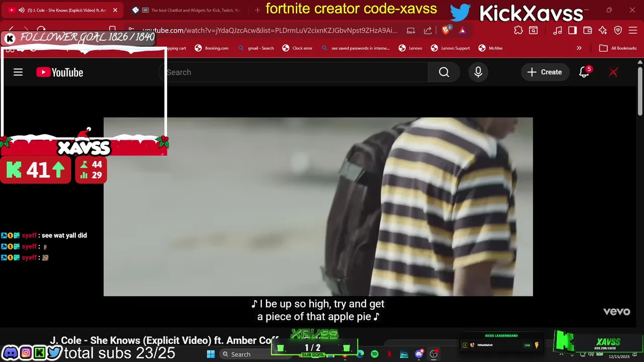Switch to the J. Cole She Knows tab

pos(63,10)
